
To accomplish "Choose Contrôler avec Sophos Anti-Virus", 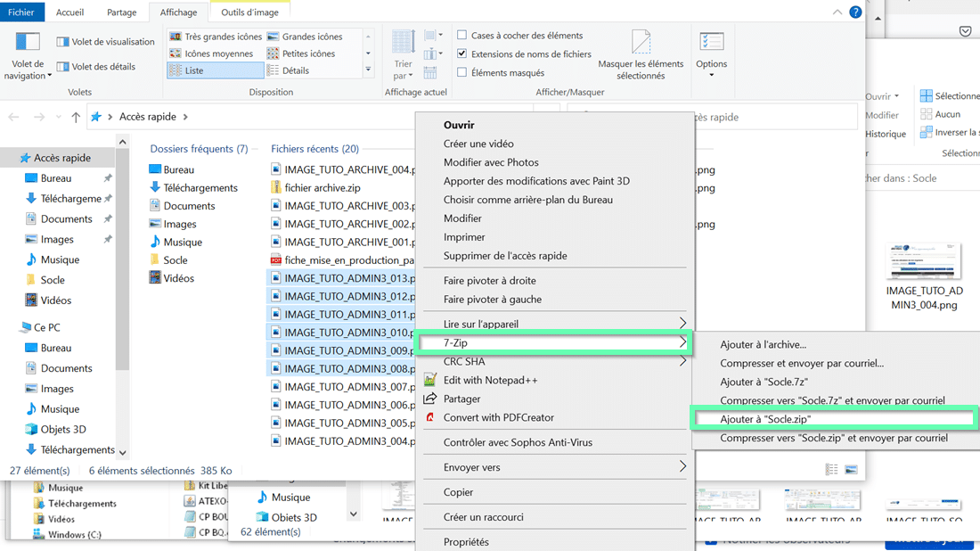I will (519, 443).
